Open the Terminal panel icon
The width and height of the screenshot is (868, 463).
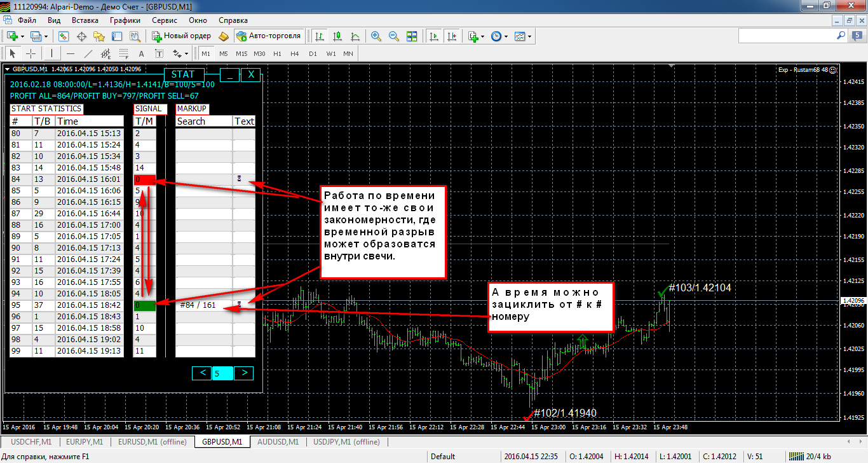(117, 36)
